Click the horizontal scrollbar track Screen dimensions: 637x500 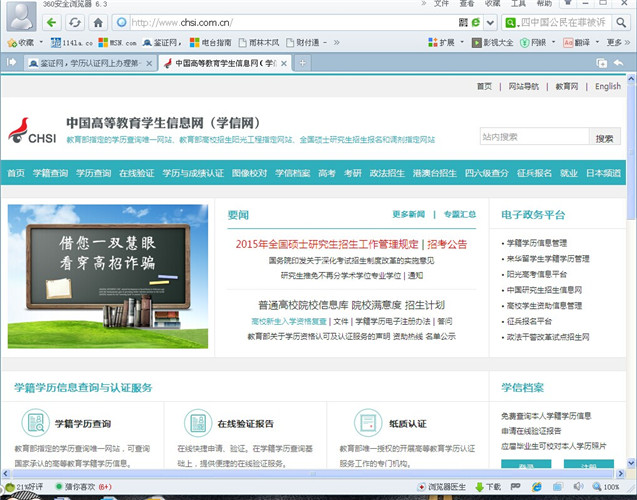click(312, 473)
